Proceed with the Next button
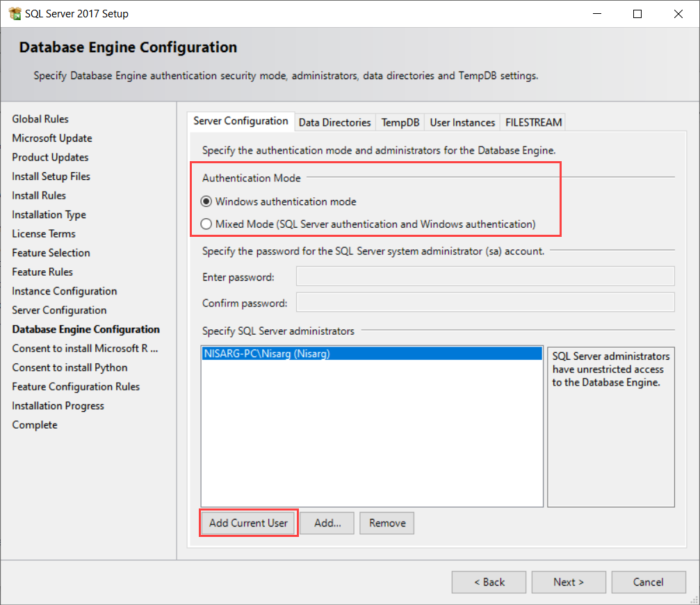Image resolution: width=700 pixels, height=605 pixels. point(569,582)
